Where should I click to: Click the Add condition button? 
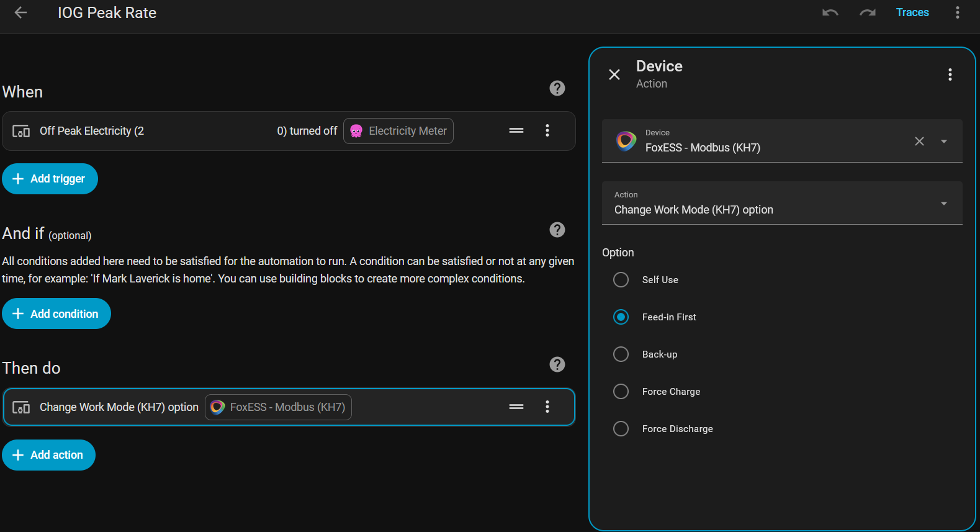click(56, 313)
